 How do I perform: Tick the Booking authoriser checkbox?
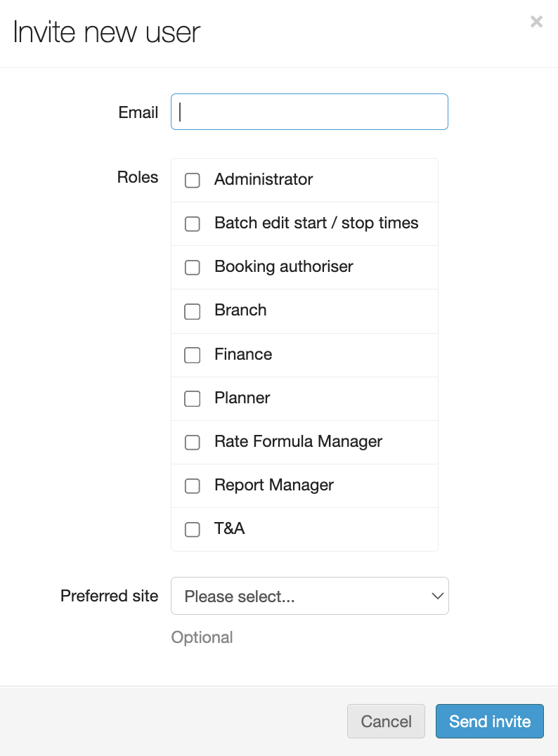click(x=193, y=268)
